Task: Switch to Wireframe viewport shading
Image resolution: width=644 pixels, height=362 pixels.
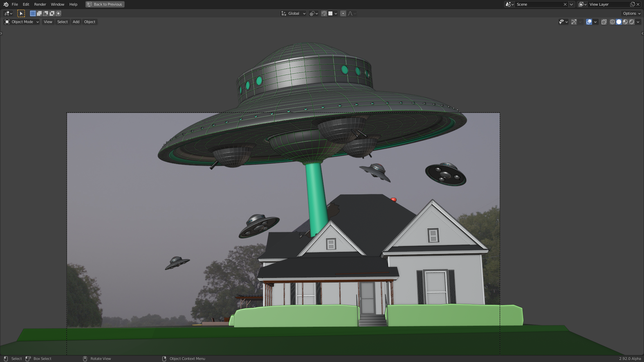Action: 612,22
